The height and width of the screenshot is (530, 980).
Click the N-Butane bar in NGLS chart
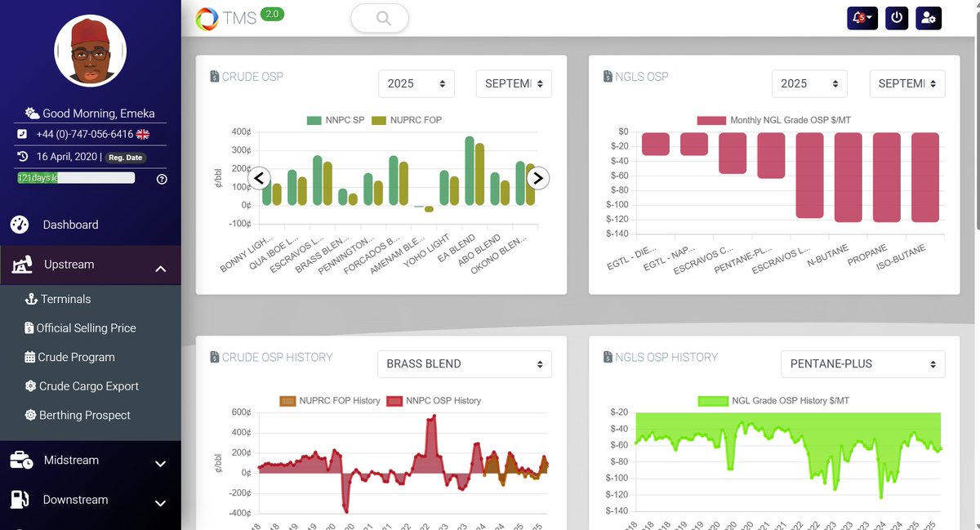pyautogui.click(x=849, y=177)
